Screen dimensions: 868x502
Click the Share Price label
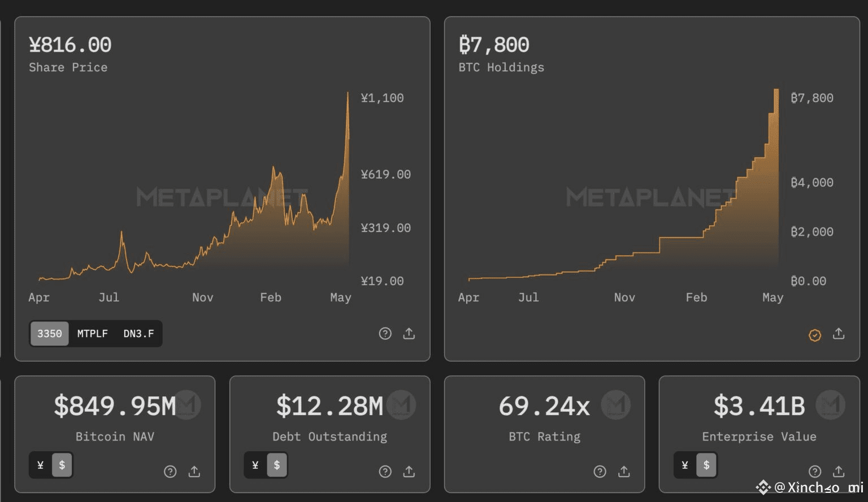[x=68, y=67]
